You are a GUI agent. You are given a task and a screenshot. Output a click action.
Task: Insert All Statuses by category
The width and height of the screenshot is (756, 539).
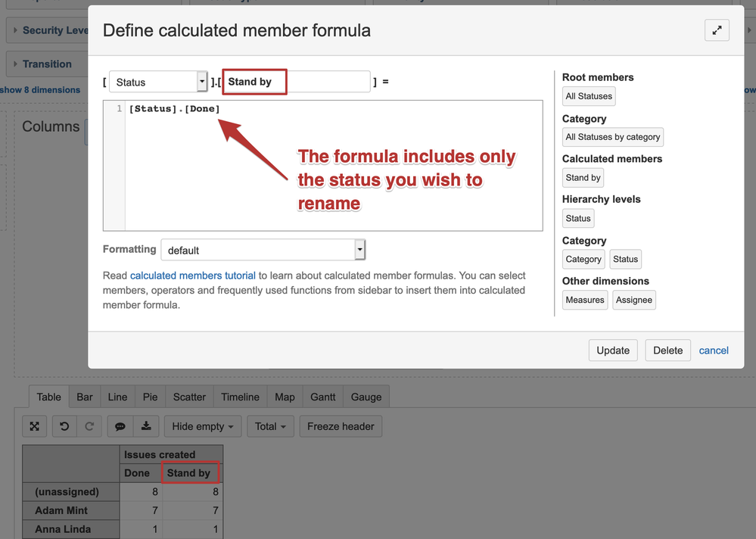coord(613,137)
